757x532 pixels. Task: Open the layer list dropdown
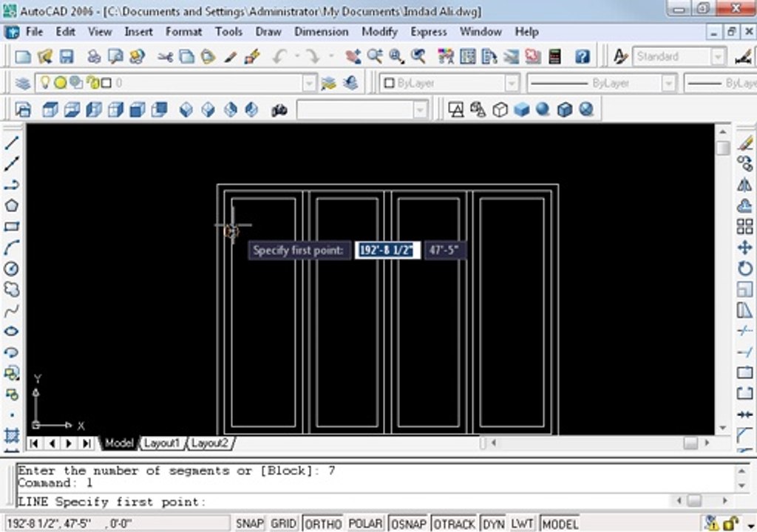[310, 83]
